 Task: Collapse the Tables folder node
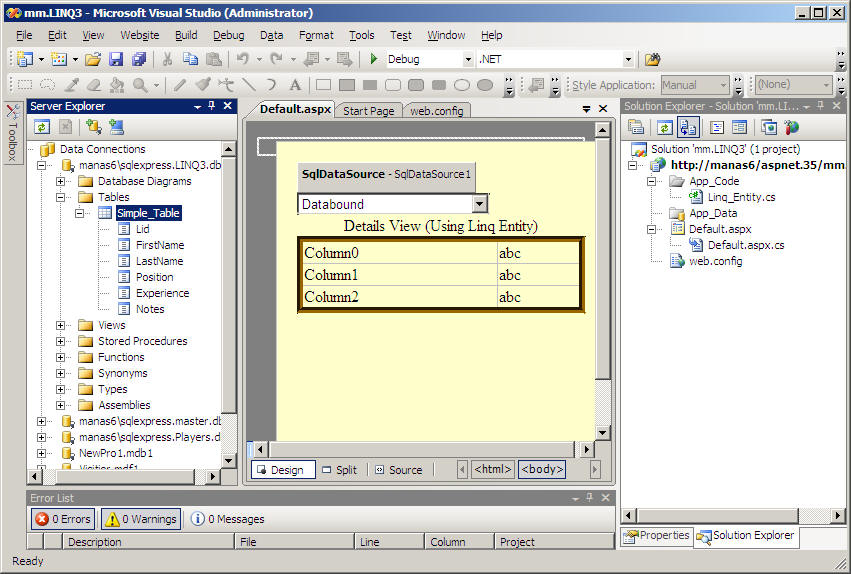tap(60, 197)
